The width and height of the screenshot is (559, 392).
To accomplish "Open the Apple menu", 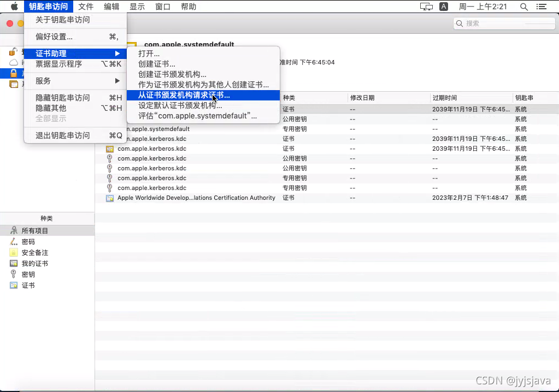I will point(14,7).
